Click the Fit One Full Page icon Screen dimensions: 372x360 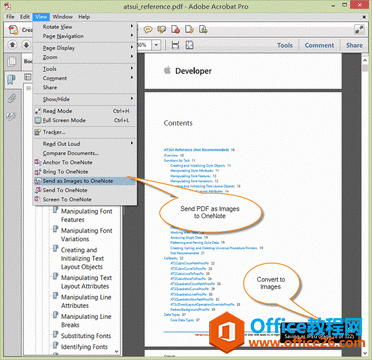pyautogui.click(x=189, y=45)
